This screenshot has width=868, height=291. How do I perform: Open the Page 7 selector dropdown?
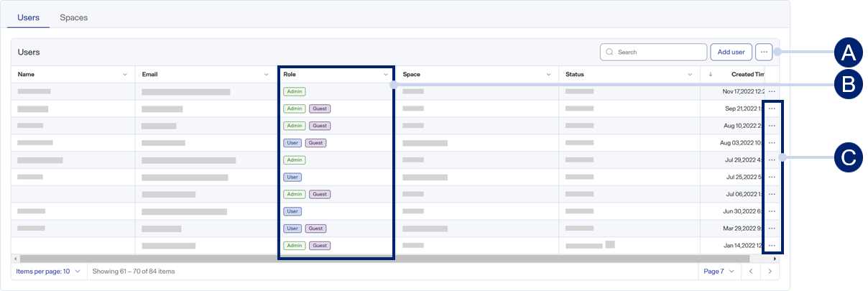coord(719,272)
